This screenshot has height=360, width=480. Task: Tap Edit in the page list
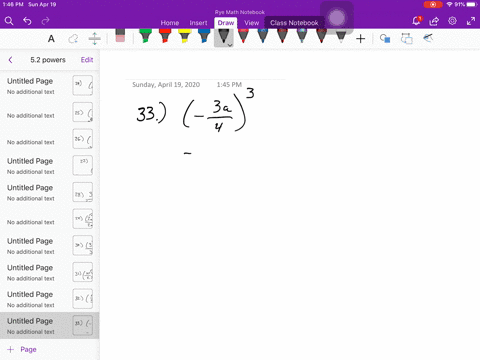click(87, 60)
